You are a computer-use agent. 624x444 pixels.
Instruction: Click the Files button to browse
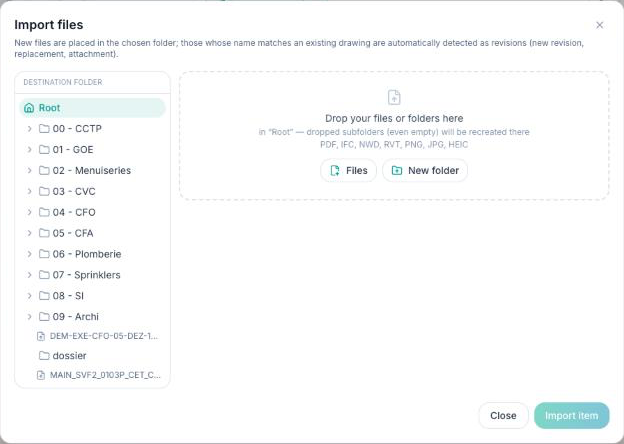tap(349, 171)
